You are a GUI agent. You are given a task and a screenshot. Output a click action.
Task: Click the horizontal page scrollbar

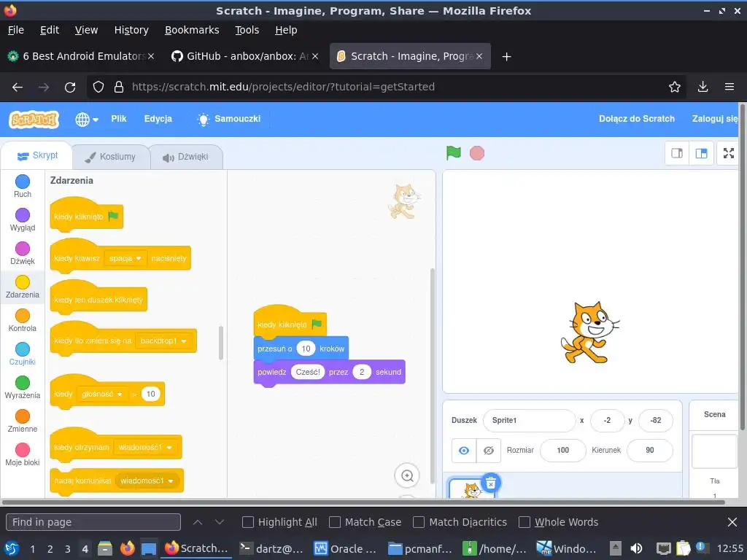[363, 502]
